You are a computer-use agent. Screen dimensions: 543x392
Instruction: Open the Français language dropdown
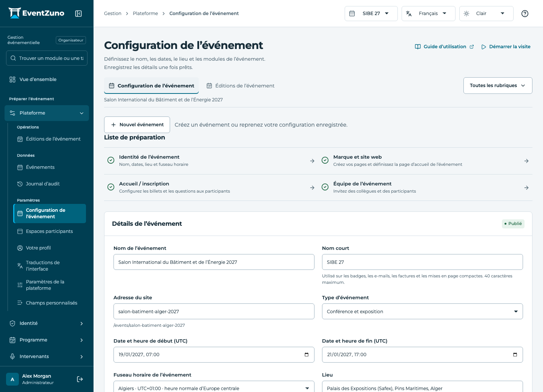[428, 14]
